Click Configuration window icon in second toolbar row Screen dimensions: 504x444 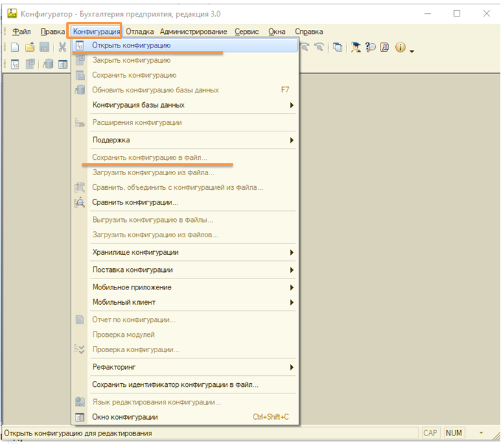click(x=62, y=64)
